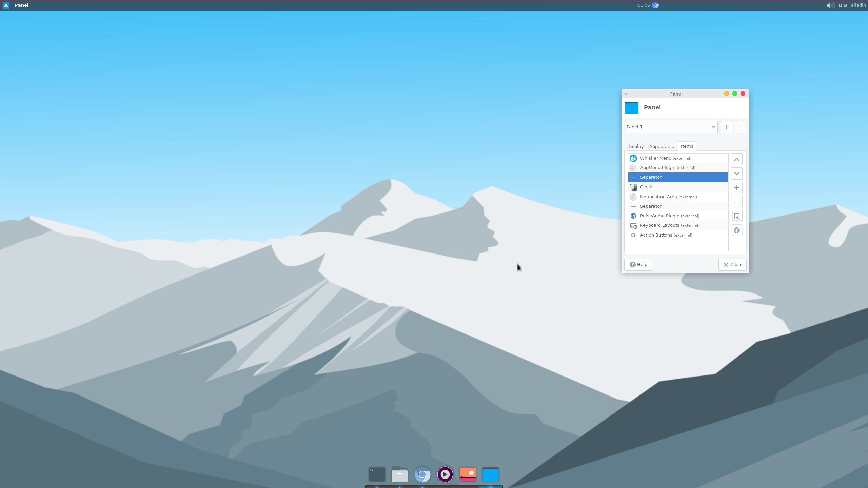868x488 pixels.
Task: Close the Panel preferences with the Close button
Action: click(732, 264)
